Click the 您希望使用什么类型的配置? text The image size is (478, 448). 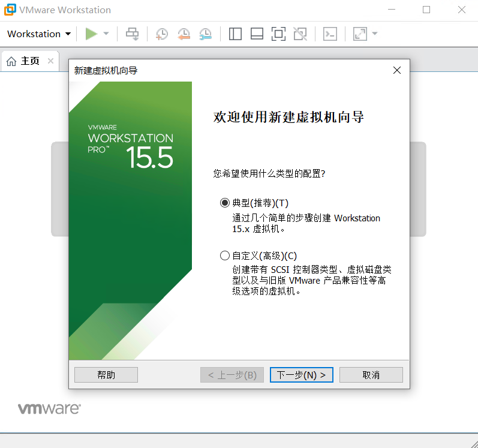pos(269,173)
